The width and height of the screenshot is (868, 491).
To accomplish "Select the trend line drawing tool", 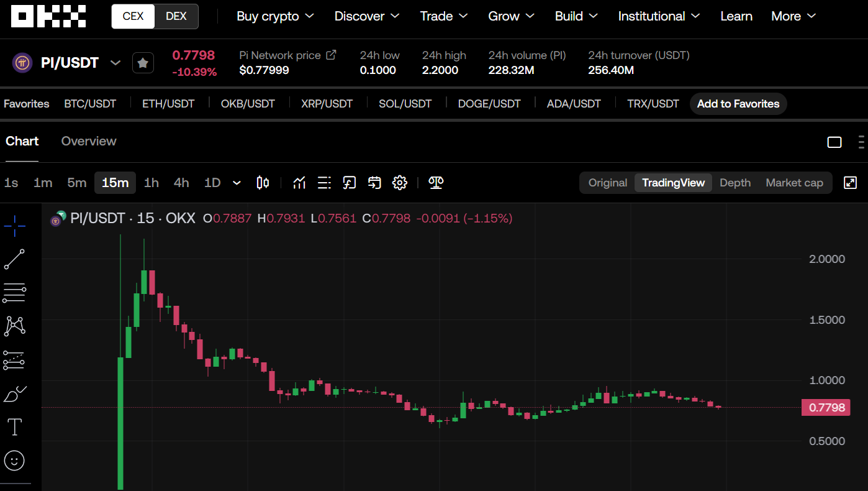I will [14, 259].
